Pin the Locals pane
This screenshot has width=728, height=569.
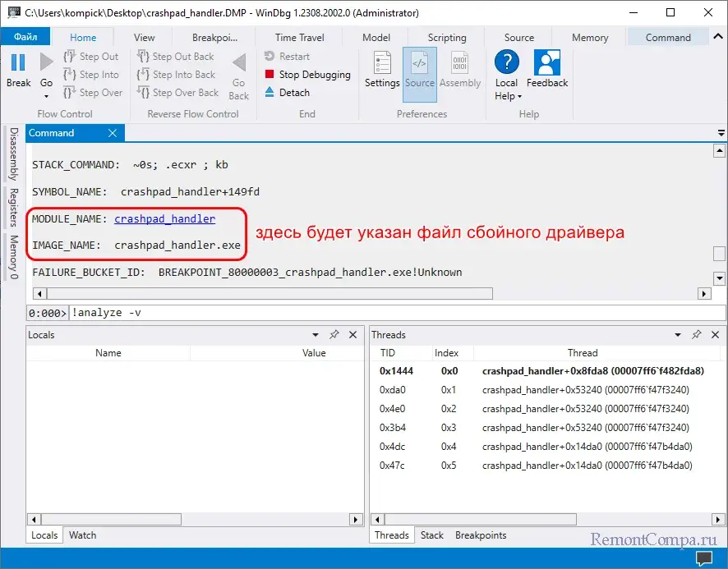point(334,335)
